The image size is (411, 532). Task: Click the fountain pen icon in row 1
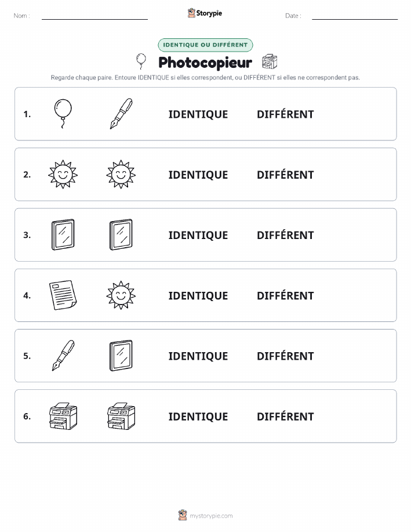coord(121,114)
